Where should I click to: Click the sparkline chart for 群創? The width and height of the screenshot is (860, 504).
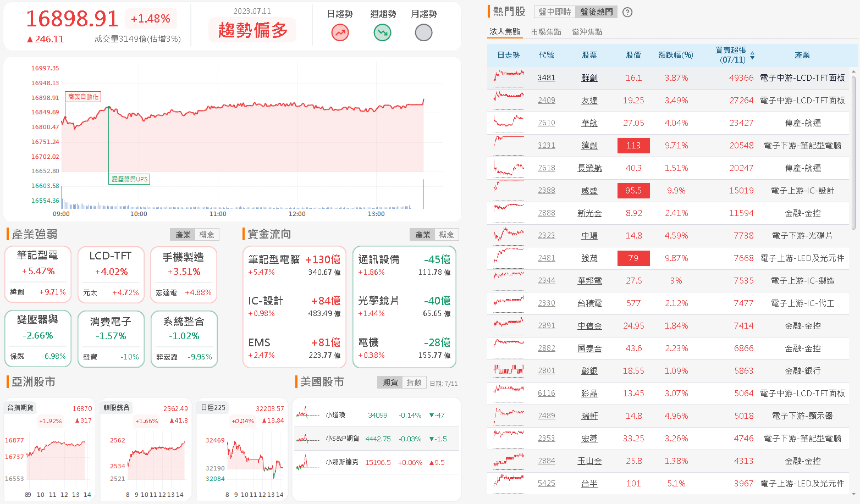[509, 78]
